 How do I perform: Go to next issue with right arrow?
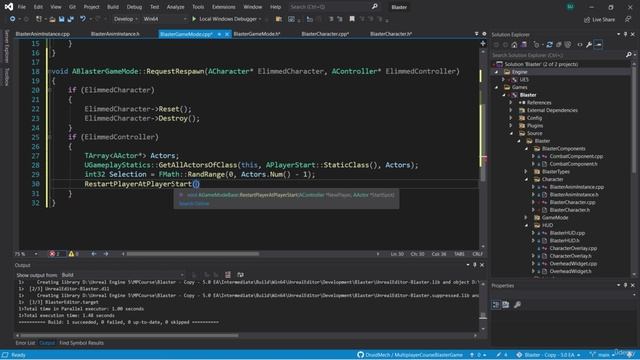pos(106,254)
